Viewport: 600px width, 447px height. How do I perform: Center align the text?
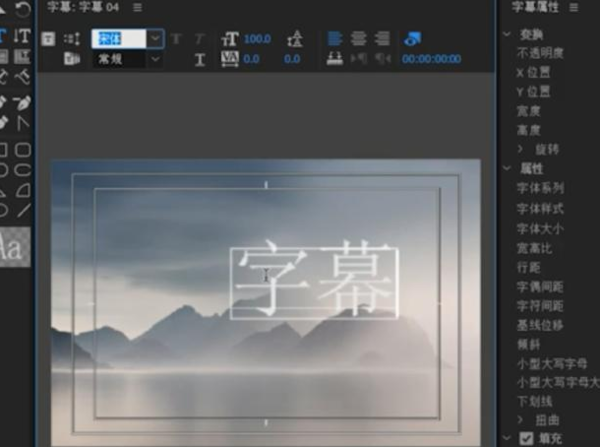pos(359,39)
